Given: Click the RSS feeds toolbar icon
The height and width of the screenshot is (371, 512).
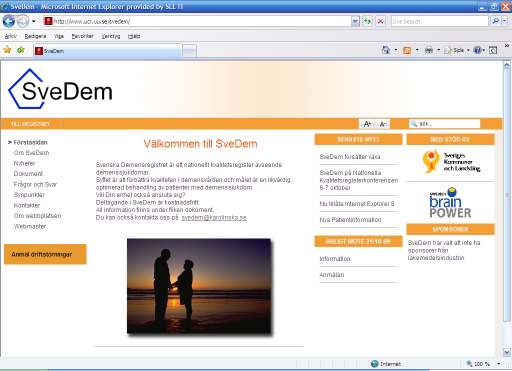Looking at the screenshot, I should tap(407, 50).
